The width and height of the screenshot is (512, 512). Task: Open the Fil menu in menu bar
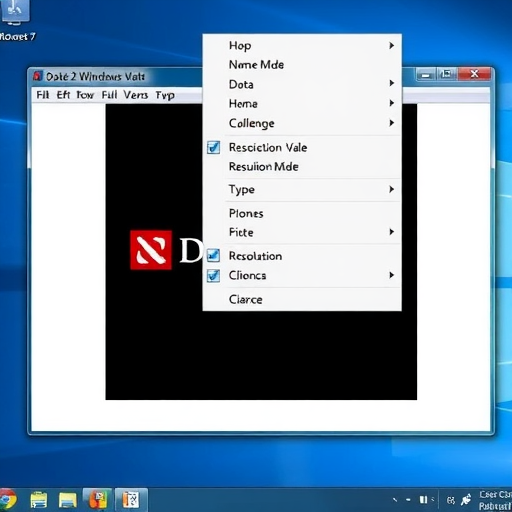coord(43,95)
